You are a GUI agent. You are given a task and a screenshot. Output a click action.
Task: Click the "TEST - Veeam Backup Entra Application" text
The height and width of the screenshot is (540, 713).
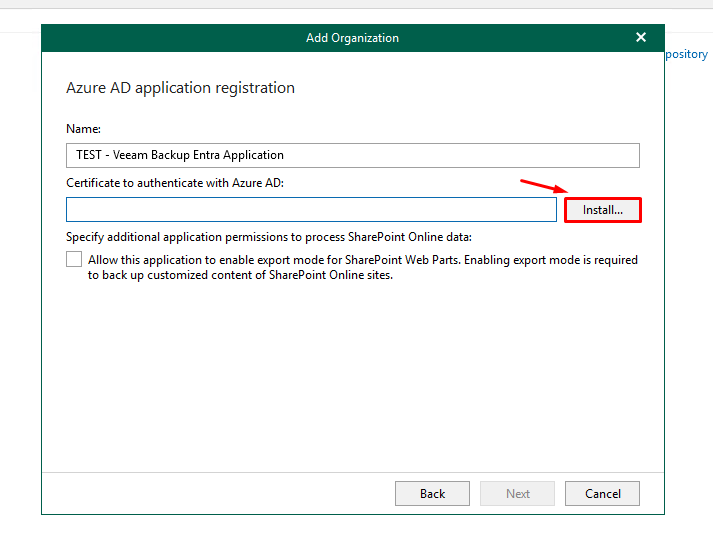coord(180,155)
